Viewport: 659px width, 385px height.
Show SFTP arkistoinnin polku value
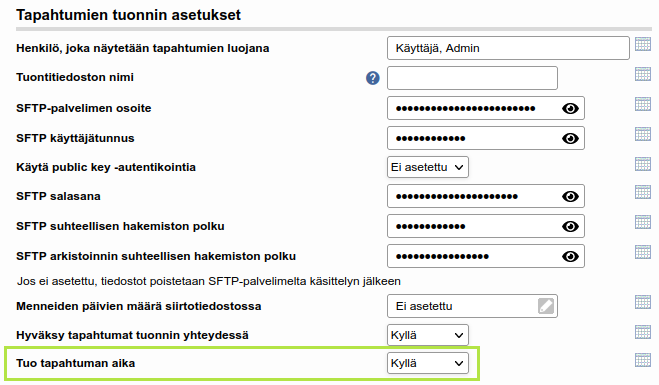point(570,256)
